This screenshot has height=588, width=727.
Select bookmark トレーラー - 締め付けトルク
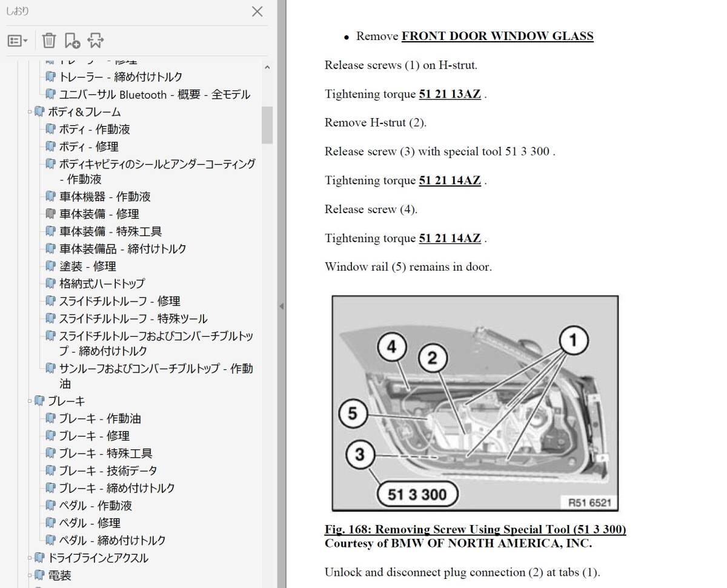(121, 77)
